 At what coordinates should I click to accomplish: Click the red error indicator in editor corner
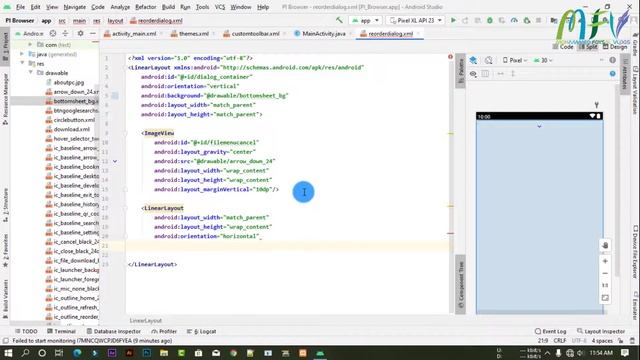[450, 57]
